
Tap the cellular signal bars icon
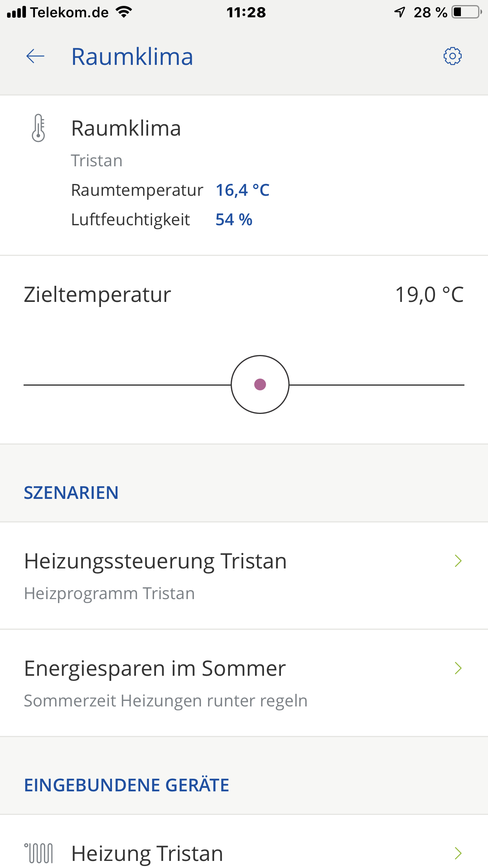(17, 12)
